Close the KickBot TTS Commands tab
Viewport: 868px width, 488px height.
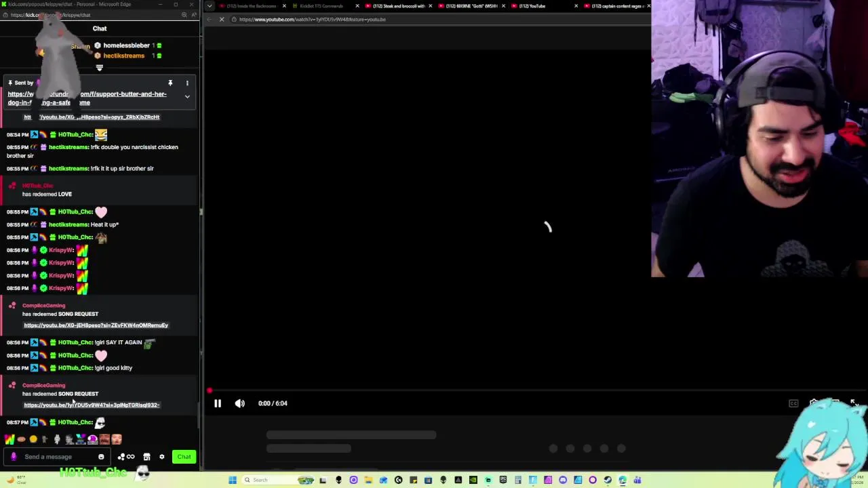coord(357,6)
